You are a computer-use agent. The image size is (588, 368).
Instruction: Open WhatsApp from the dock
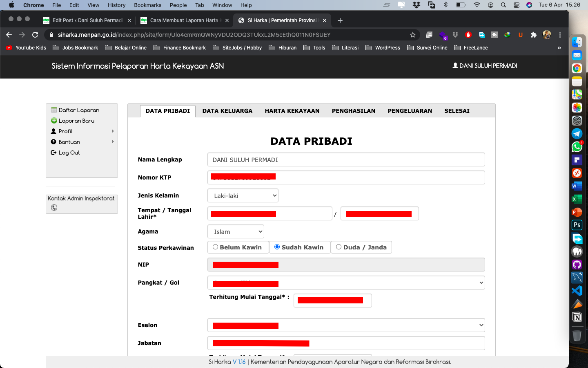click(577, 147)
